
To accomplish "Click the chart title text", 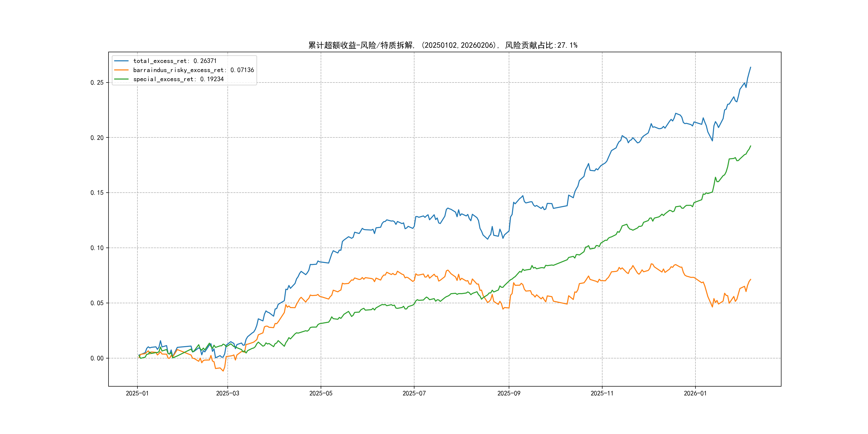I will [443, 45].
